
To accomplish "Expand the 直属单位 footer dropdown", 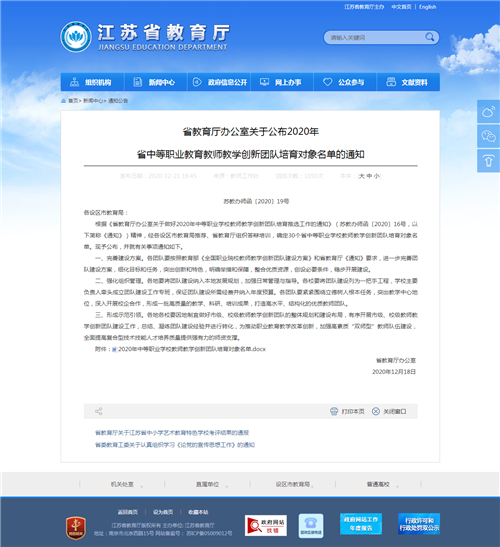I will tap(207, 484).
